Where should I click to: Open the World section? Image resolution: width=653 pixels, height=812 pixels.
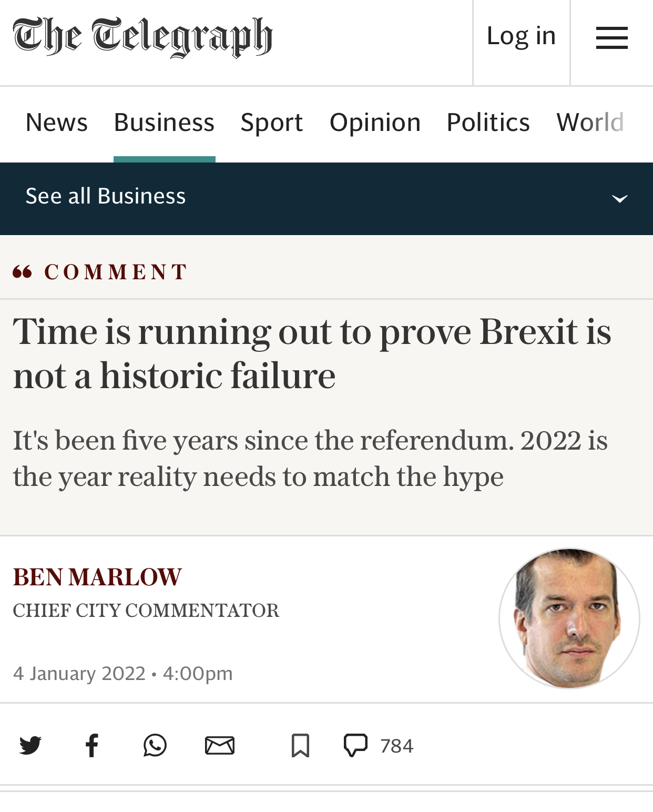[x=590, y=123]
